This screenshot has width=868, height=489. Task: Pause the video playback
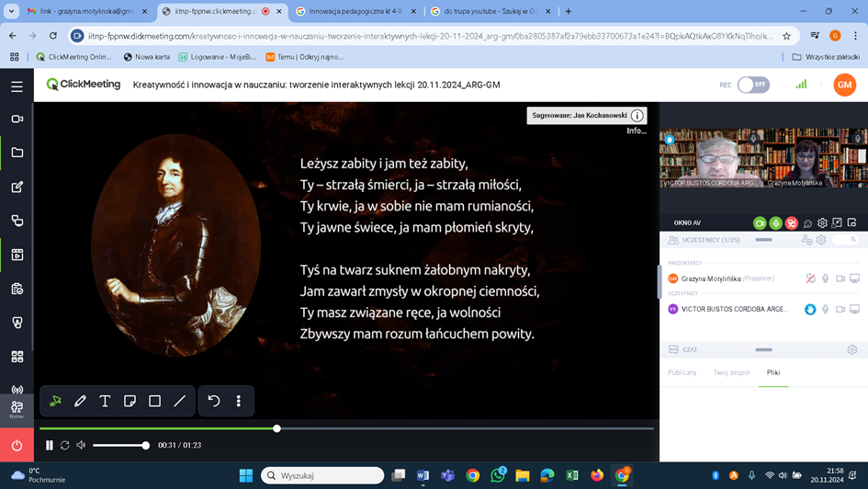pos(50,445)
